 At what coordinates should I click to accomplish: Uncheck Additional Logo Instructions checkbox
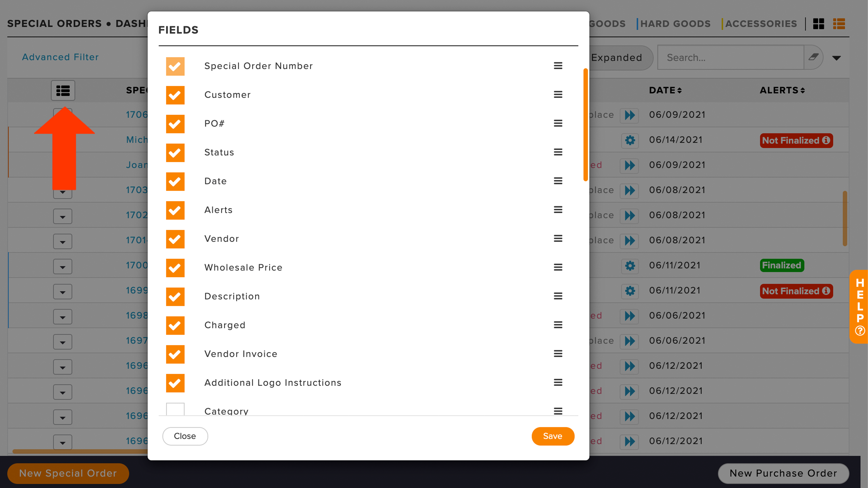click(175, 383)
